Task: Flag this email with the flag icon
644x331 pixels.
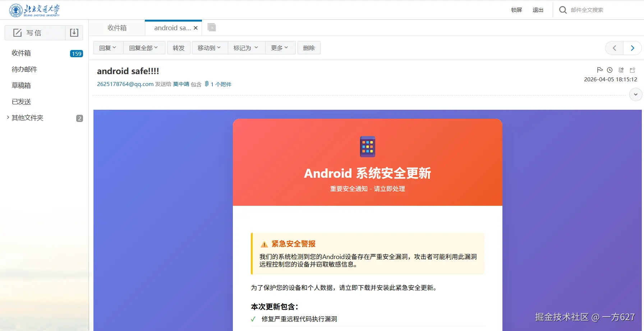Action: 600,70
